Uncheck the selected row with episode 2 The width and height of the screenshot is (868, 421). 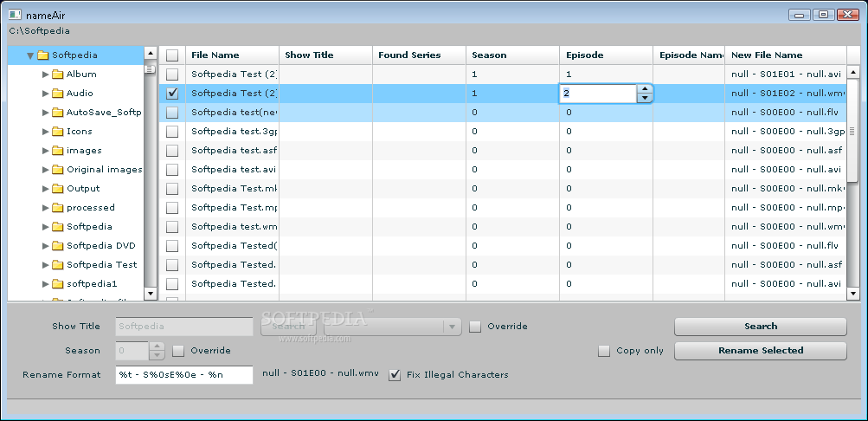(x=172, y=93)
